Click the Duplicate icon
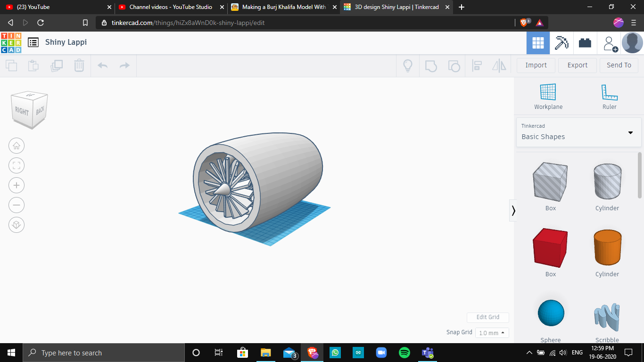 pyautogui.click(x=57, y=66)
